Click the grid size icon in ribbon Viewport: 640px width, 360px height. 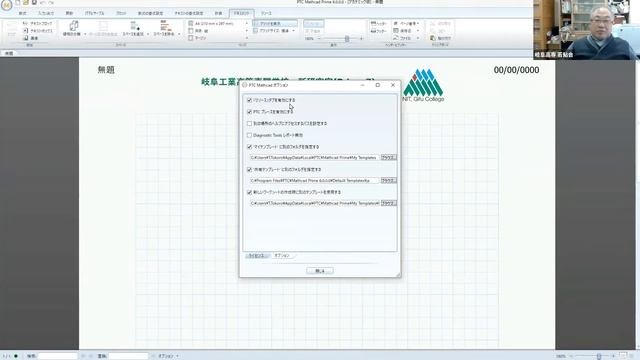(x=256, y=31)
